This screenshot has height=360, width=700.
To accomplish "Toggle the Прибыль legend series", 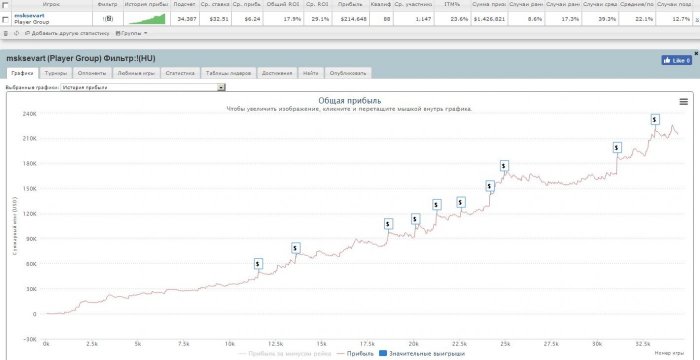I will [x=355, y=354].
